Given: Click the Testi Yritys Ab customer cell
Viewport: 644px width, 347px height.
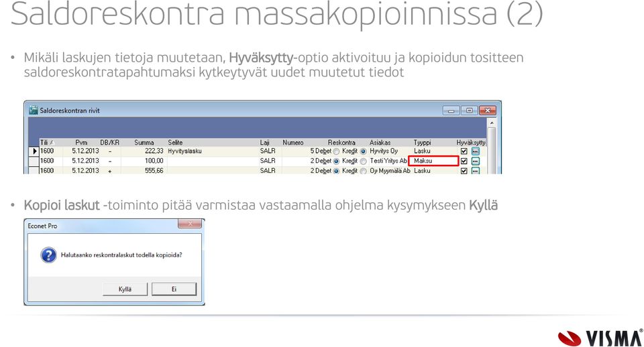Looking at the screenshot, I should click(388, 161).
